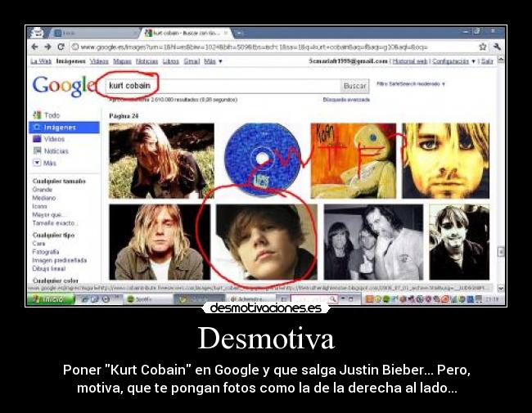Expand the Configuración dropdown
The height and width of the screenshot is (413, 532).
[454, 61]
